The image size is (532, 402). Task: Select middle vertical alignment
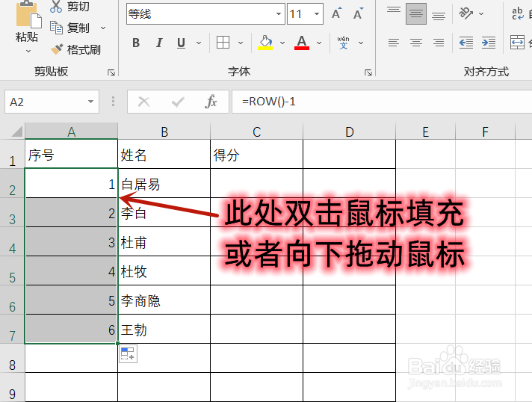pos(416,13)
